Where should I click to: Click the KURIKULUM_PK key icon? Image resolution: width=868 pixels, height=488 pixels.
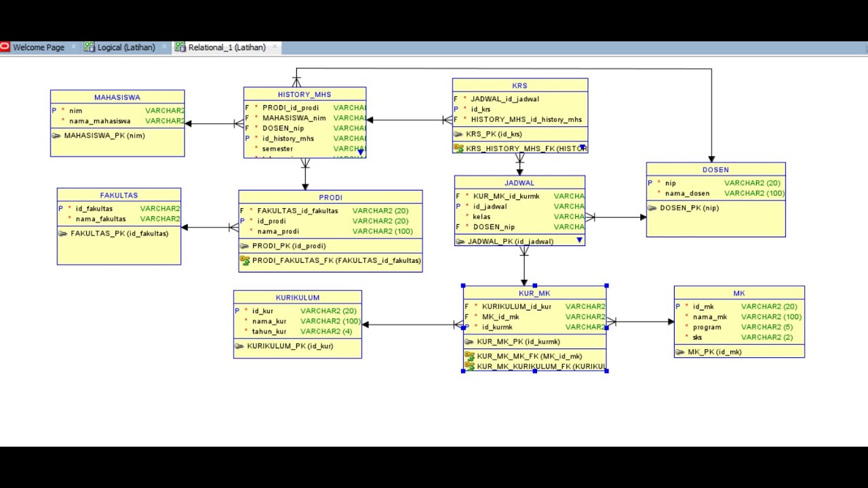pyautogui.click(x=239, y=346)
